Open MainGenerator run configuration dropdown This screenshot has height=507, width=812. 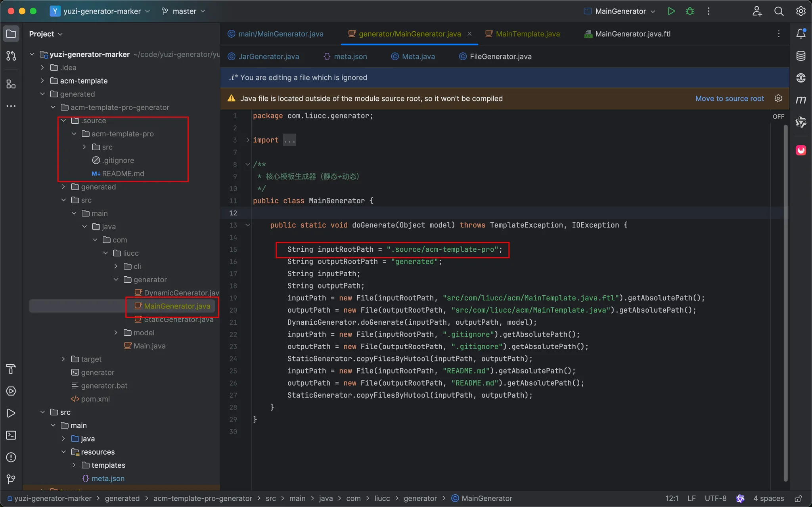pyautogui.click(x=620, y=11)
